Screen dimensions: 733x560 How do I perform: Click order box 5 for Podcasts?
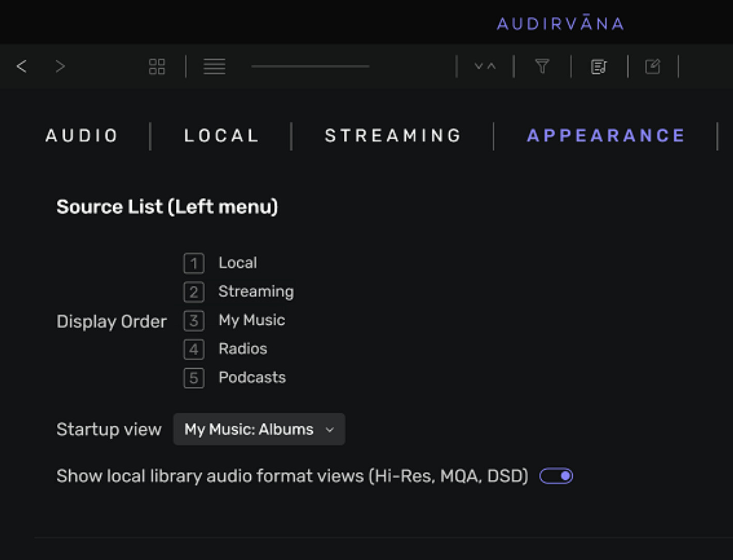[194, 378]
